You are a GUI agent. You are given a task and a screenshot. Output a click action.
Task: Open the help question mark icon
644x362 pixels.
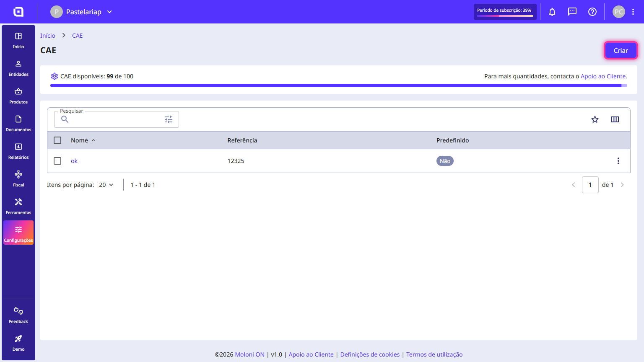click(592, 12)
